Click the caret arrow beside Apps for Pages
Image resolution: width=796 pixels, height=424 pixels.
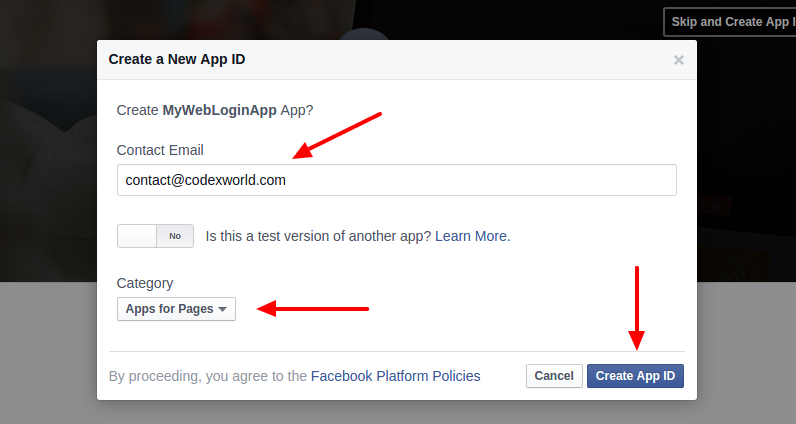pos(222,309)
